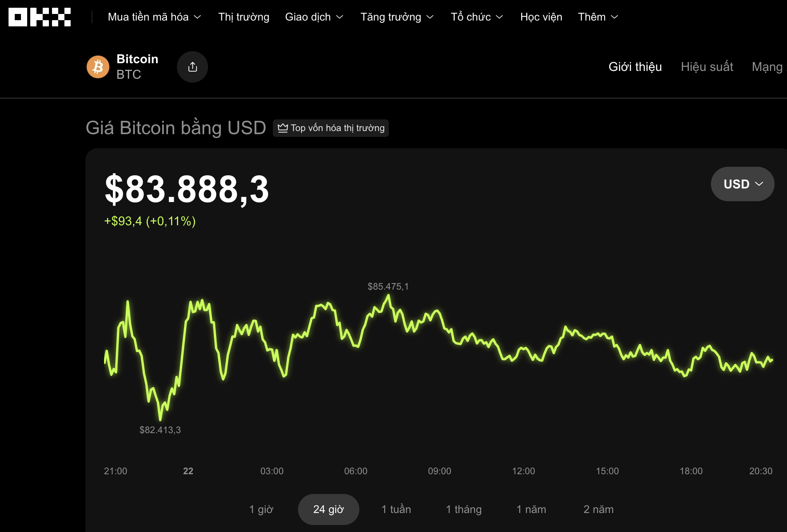Select the "1 giờ" chart range

[x=261, y=509]
